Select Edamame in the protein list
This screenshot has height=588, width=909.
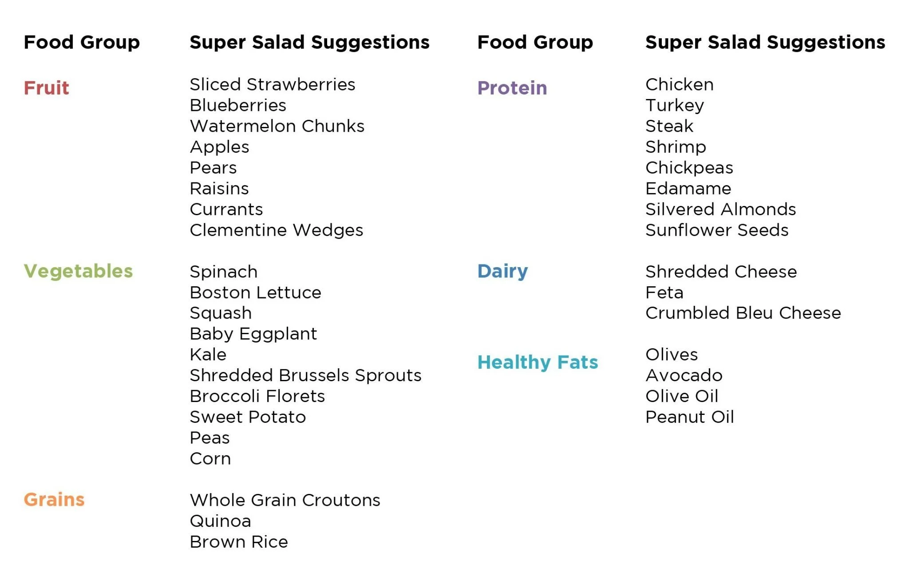click(688, 189)
